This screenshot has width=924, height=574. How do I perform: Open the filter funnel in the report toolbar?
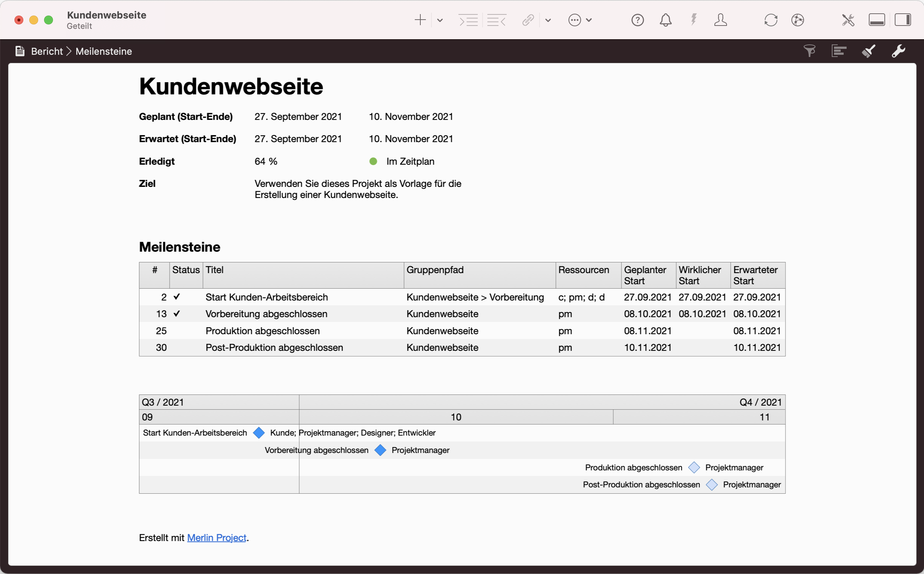[810, 51]
